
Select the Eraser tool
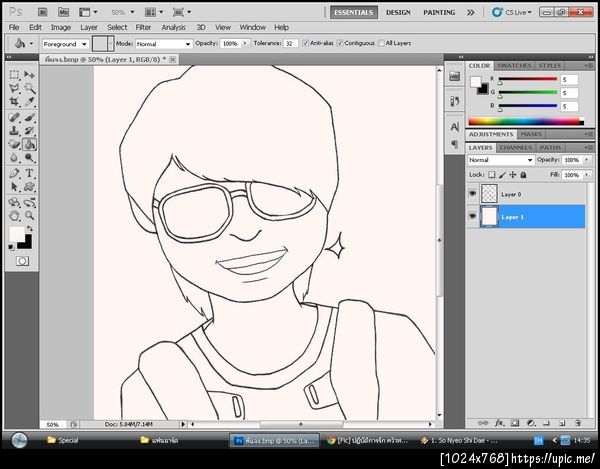coord(14,144)
